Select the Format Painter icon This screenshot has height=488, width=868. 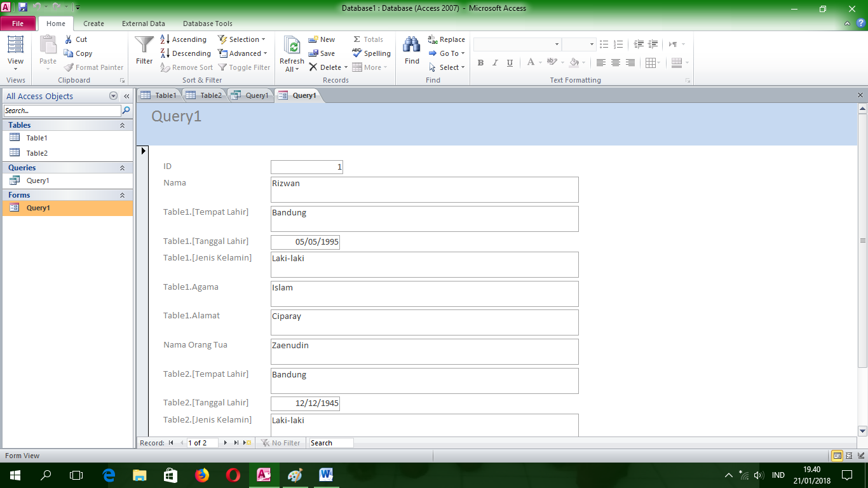click(68, 67)
